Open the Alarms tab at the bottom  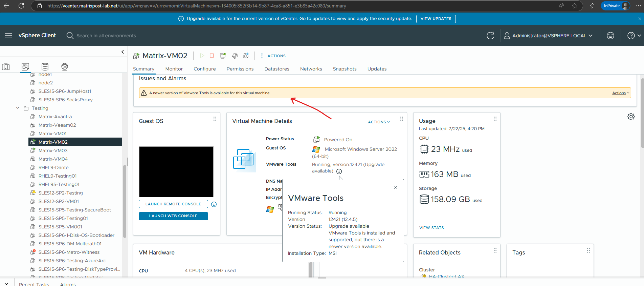click(x=68, y=284)
